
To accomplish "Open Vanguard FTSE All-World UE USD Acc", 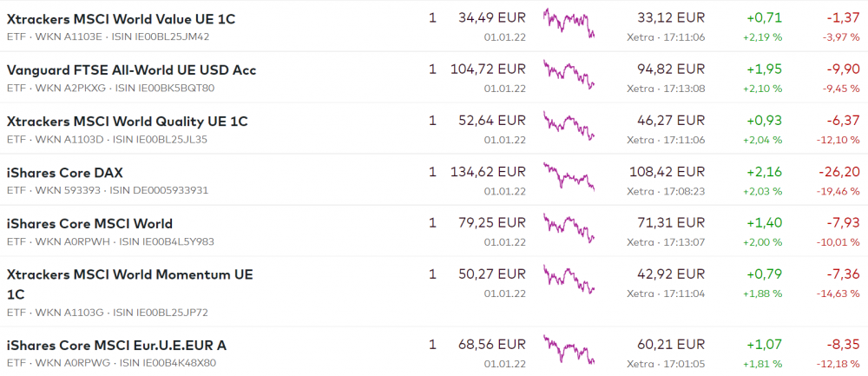I will click(131, 70).
